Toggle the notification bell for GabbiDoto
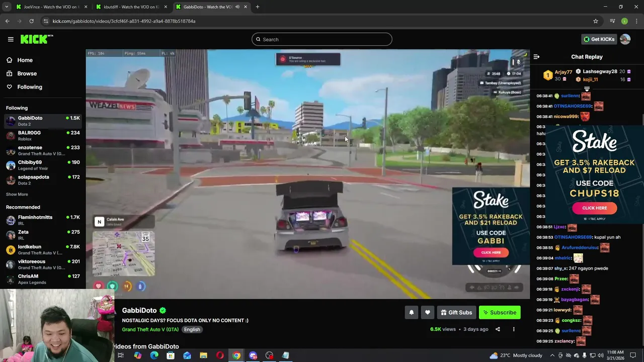This screenshot has height=362, width=644. [x=412, y=313]
